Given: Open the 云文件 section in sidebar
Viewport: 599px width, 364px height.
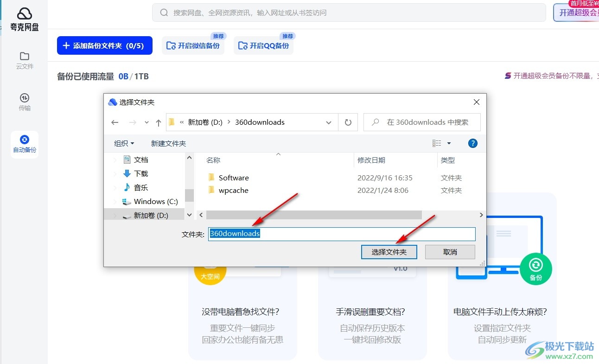Looking at the screenshot, I should point(25,61).
